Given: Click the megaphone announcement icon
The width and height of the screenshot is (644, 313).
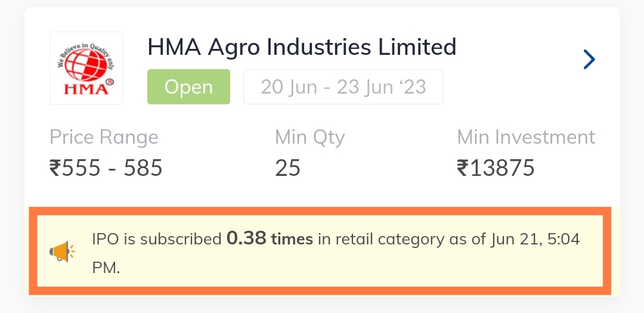Looking at the screenshot, I should (61, 252).
